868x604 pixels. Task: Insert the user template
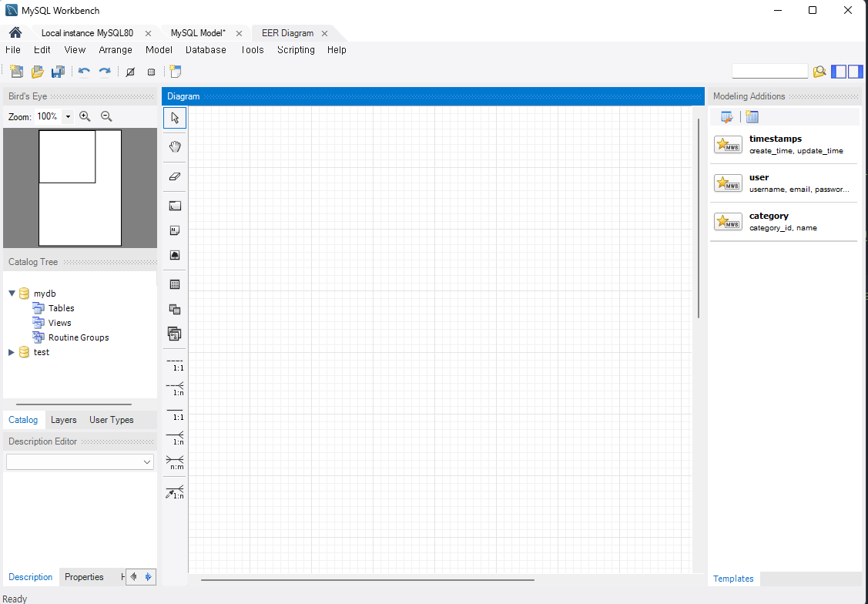tap(783, 183)
